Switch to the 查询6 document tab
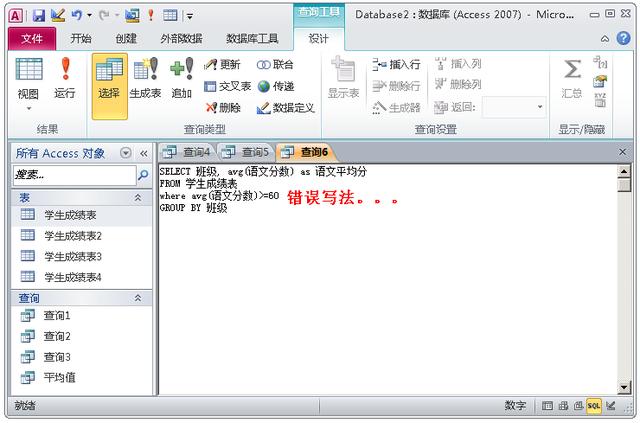Screen dimensions: 640x423 (x=306, y=152)
